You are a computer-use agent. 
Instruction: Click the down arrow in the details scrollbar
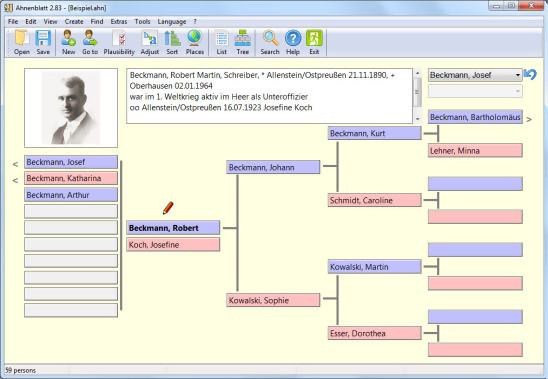(x=418, y=119)
